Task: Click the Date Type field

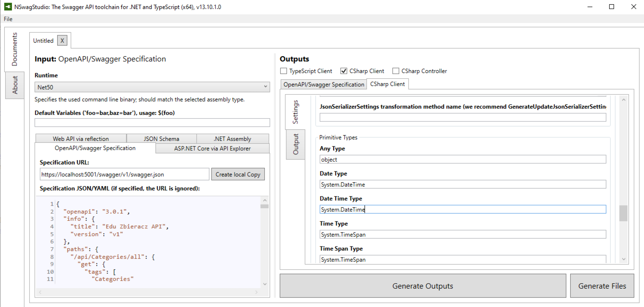Action: tap(463, 184)
